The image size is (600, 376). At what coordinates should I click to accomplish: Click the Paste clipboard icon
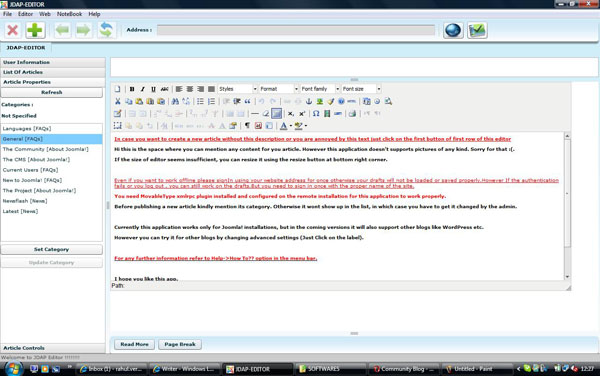[139, 101]
